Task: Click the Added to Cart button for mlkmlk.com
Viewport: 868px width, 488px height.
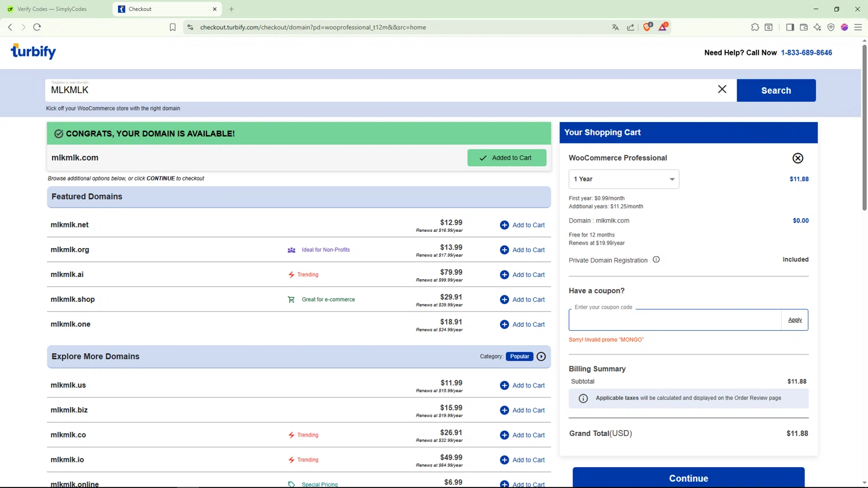Action: tap(506, 158)
